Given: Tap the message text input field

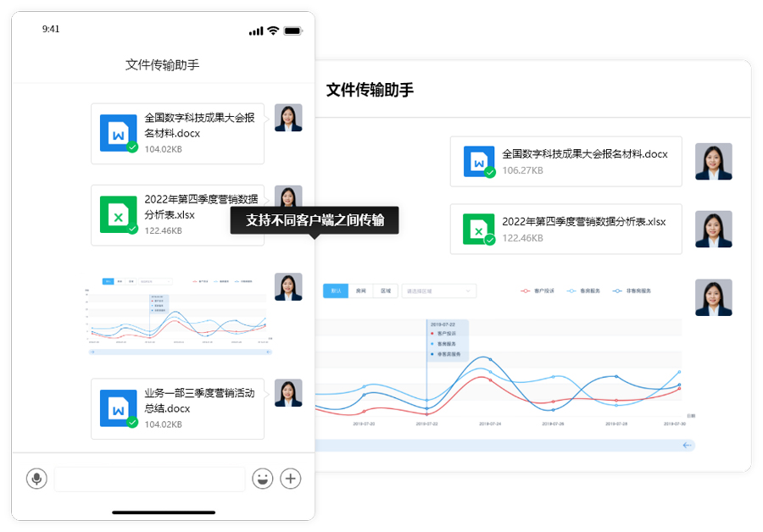Looking at the screenshot, I should (149, 479).
